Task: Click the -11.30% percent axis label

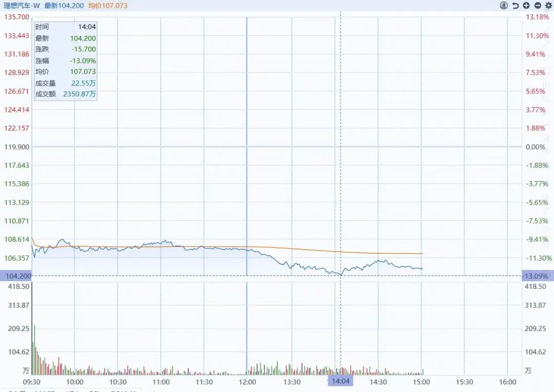Action: [539, 258]
